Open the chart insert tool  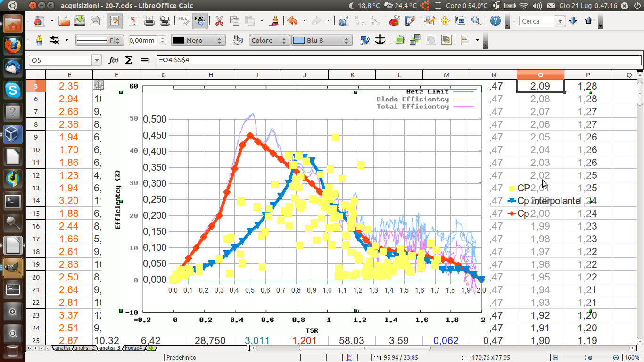(394, 21)
